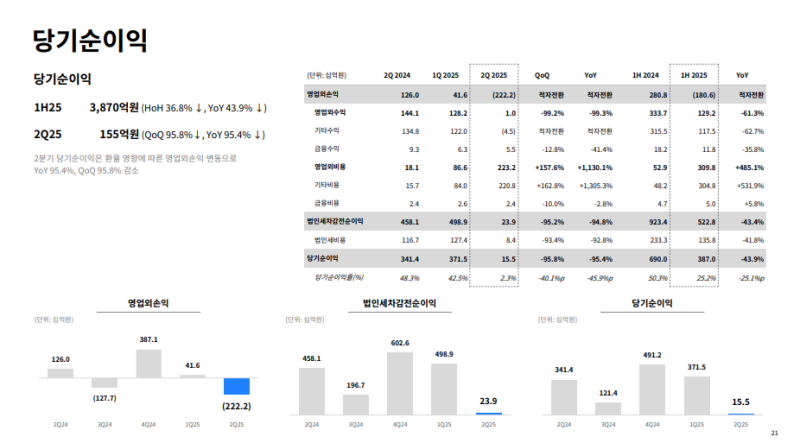Click the page number 21
This screenshot has width=800, height=443.
[x=774, y=433]
